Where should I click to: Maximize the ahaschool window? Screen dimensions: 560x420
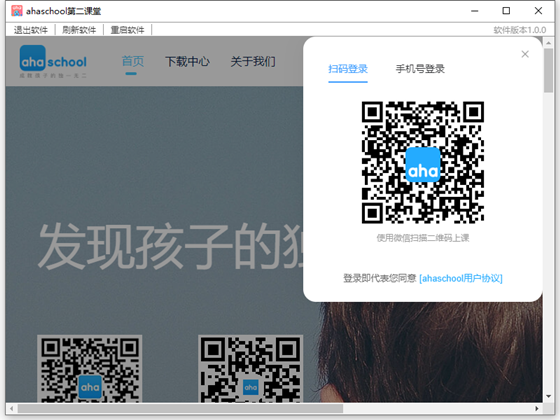[506, 11]
